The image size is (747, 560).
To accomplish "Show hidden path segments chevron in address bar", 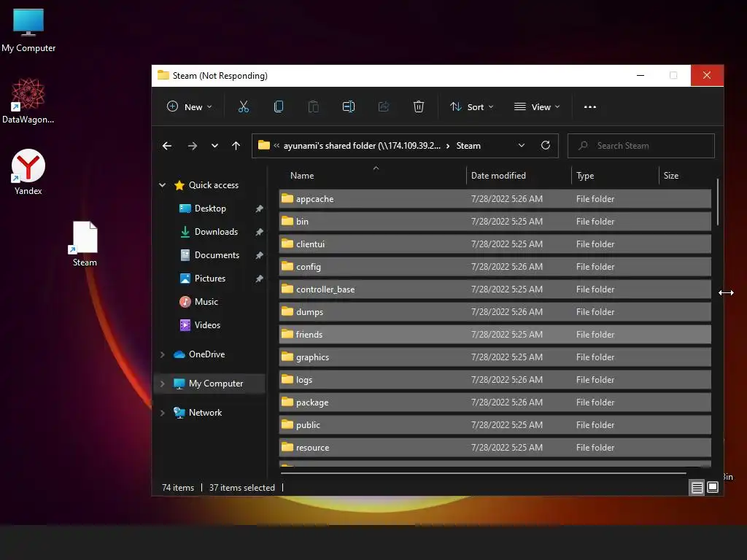I will click(x=276, y=146).
